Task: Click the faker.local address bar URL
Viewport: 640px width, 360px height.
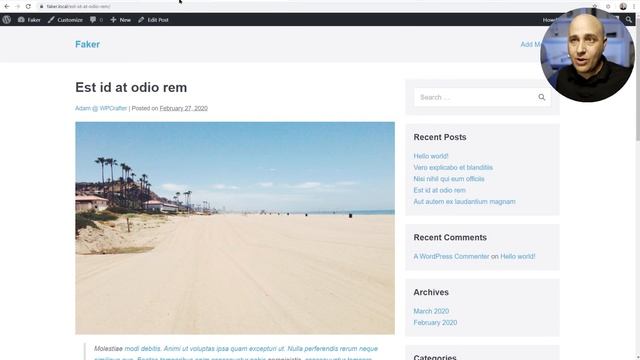Action: pyautogui.click(x=78, y=6)
